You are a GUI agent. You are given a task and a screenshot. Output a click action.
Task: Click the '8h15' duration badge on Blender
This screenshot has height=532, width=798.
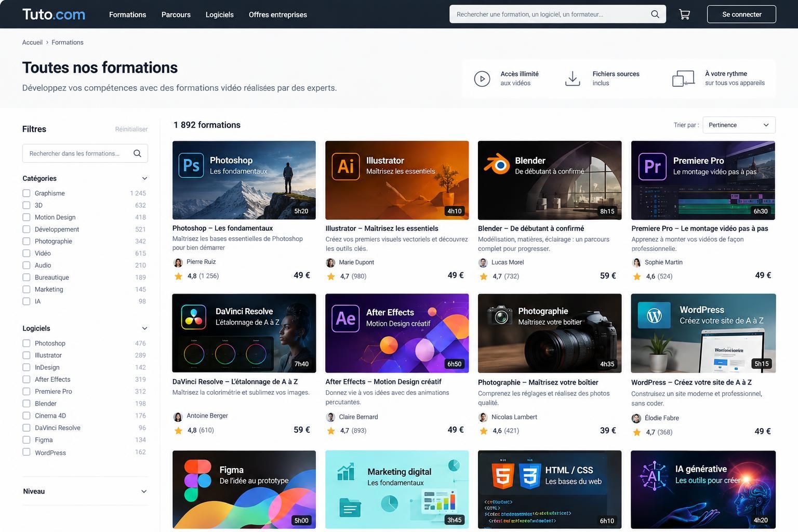tap(607, 211)
